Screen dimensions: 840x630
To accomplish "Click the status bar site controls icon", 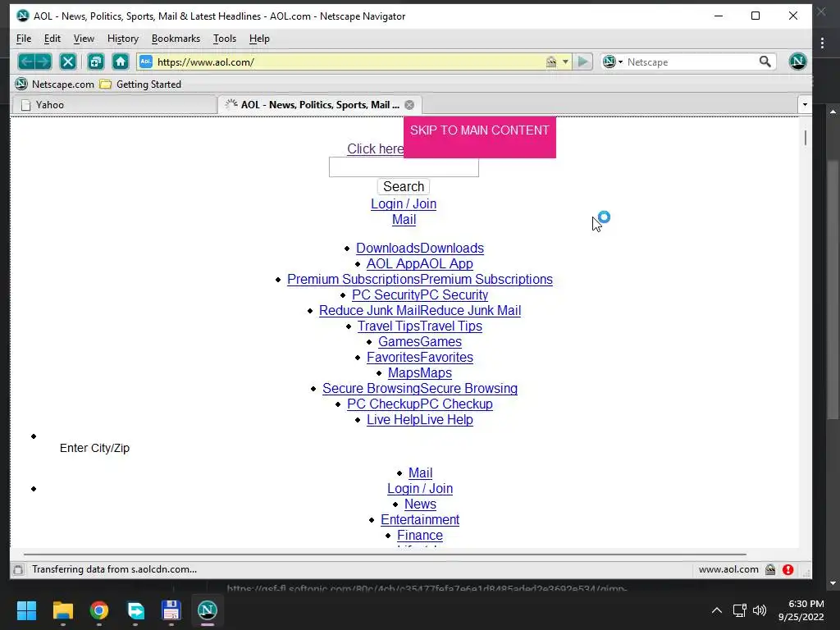I will [x=770, y=569].
